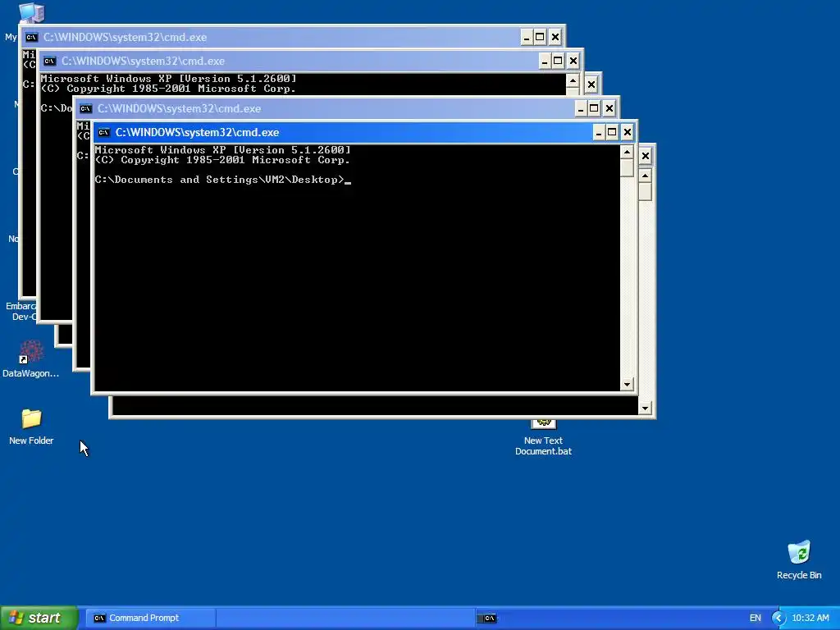Viewport: 840px width, 630px height.
Task: Click the system icon of second-from-back cmd window
Action: pyautogui.click(x=50, y=61)
